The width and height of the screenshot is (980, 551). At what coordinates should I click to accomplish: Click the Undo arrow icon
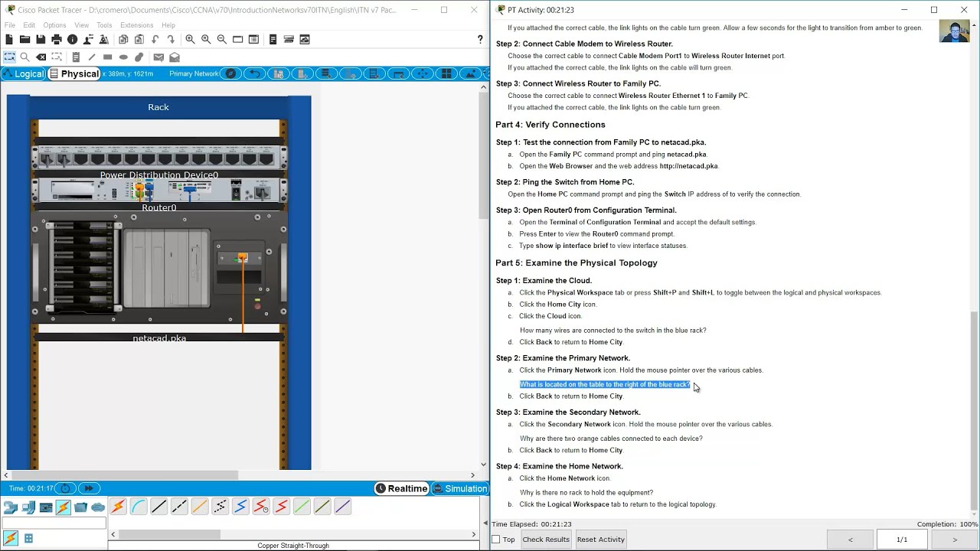[x=155, y=39]
